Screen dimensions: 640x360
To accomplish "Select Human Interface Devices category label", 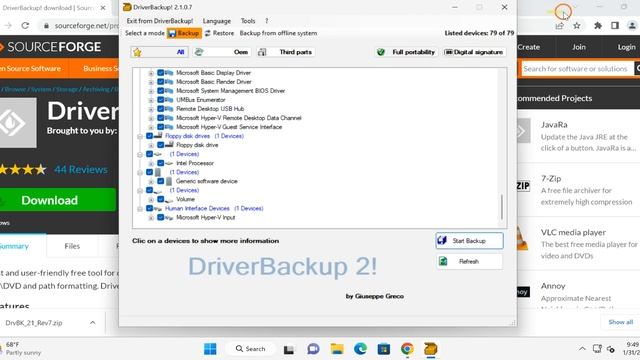I will coord(197,209).
